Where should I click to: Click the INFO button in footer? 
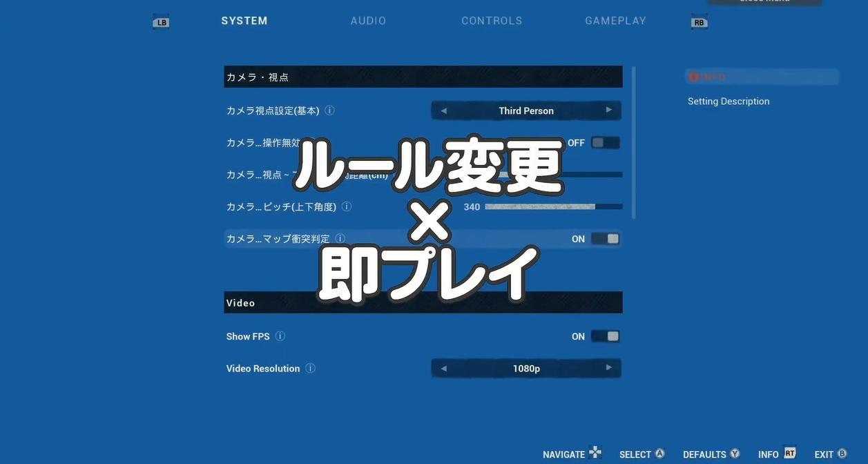click(777, 454)
